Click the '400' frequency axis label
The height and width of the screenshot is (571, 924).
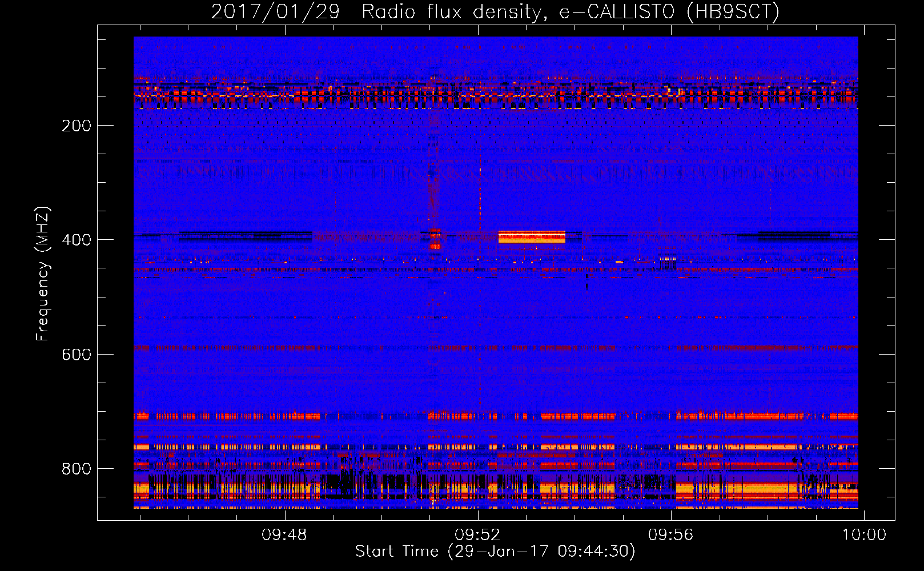[77, 240]
